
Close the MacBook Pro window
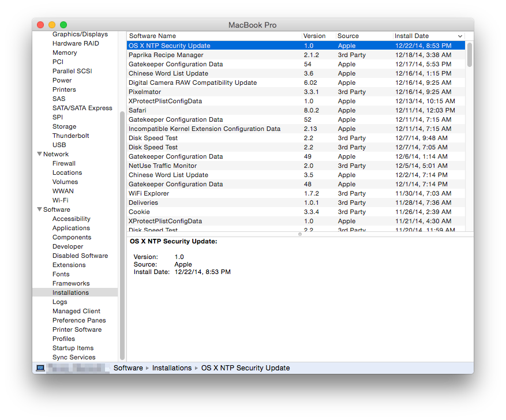(x=40, y=25)
